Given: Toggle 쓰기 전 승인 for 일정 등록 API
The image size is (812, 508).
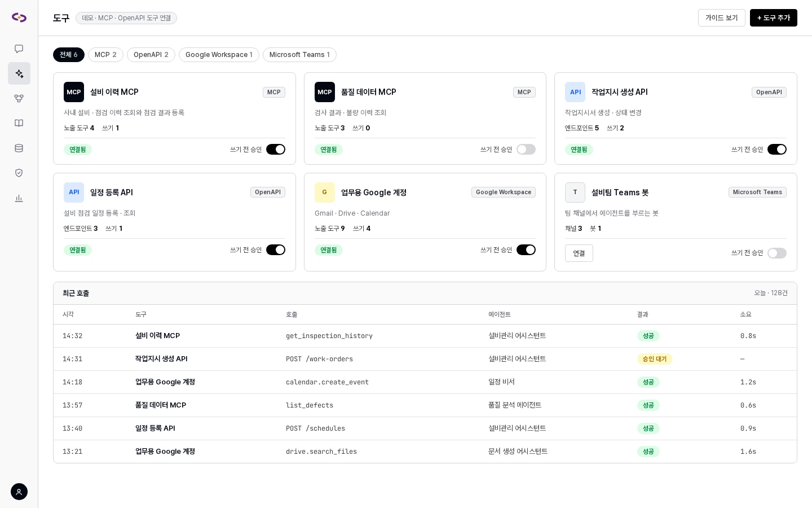Looking at the screenshot, I should [x=276, y=250].
